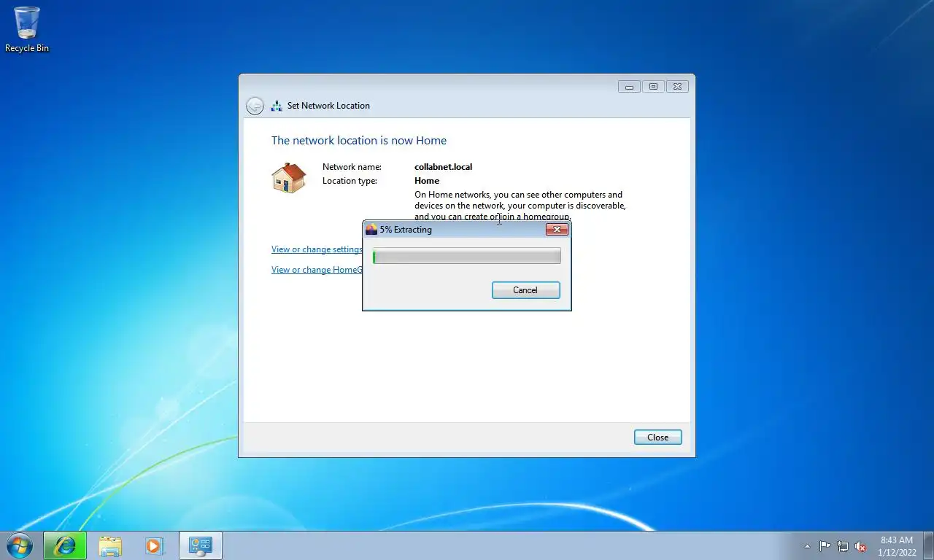Click the bold Home location type value
The image size is (934, 560).
click(427, 181)
